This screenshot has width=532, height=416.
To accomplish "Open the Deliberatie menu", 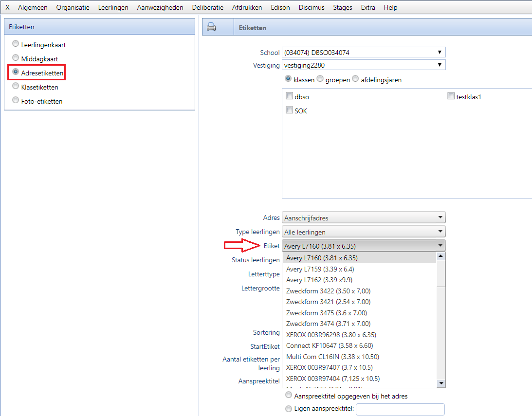I will click(x=208, y=7).
